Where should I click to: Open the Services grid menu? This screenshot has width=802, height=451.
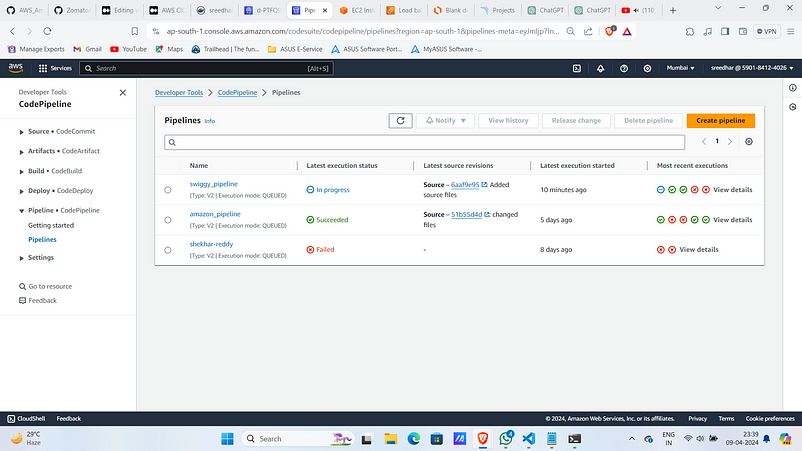pos(55,68)
